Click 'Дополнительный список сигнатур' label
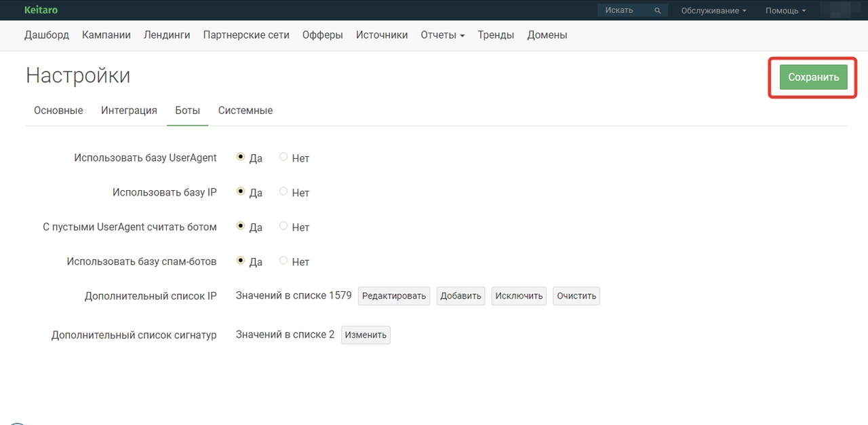Screen dimensions: 868x425 tap(134, 335)
